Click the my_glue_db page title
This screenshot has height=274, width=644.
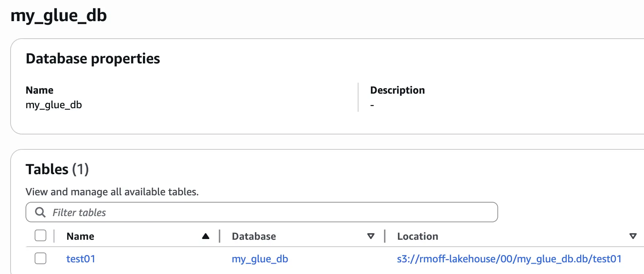coord(59,16)
